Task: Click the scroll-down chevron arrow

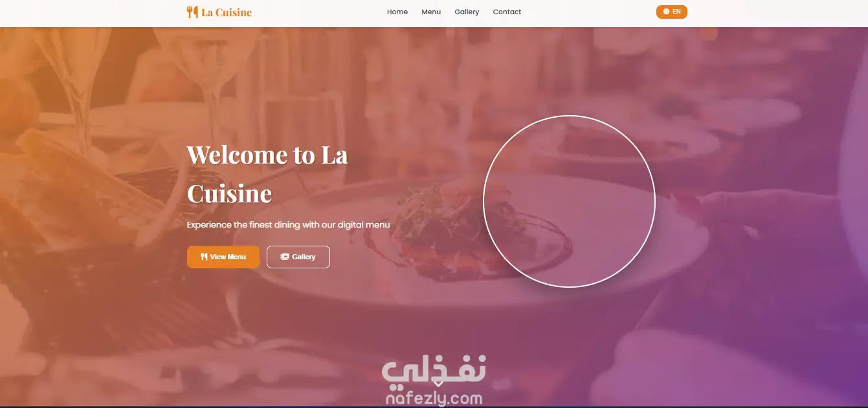Action: 438,383
